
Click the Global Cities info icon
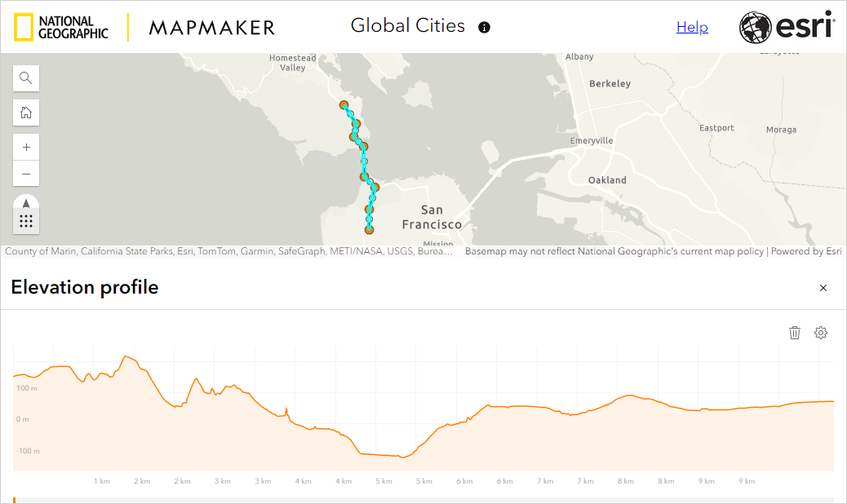coord(483,27)
